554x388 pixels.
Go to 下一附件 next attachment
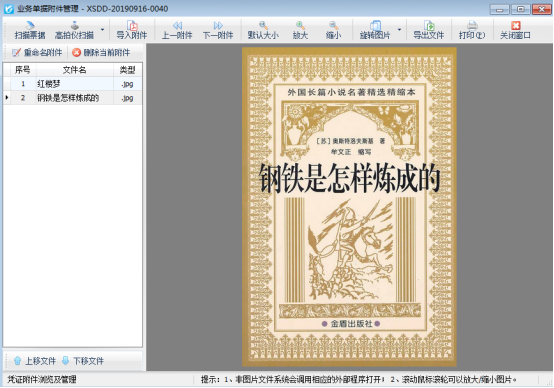(x=218, y=30)
